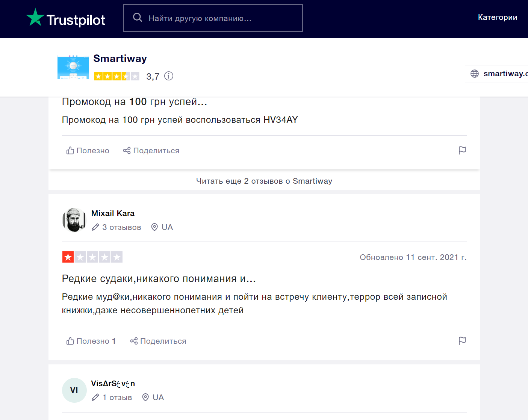Screen dimensions: 528x420
Task: Flag the promo code review
Action: coord(462,150)
